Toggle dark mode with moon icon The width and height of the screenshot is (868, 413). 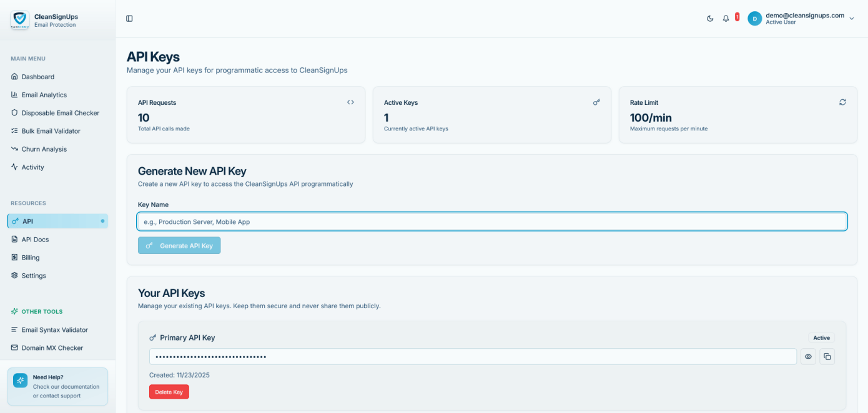[710, 19]
